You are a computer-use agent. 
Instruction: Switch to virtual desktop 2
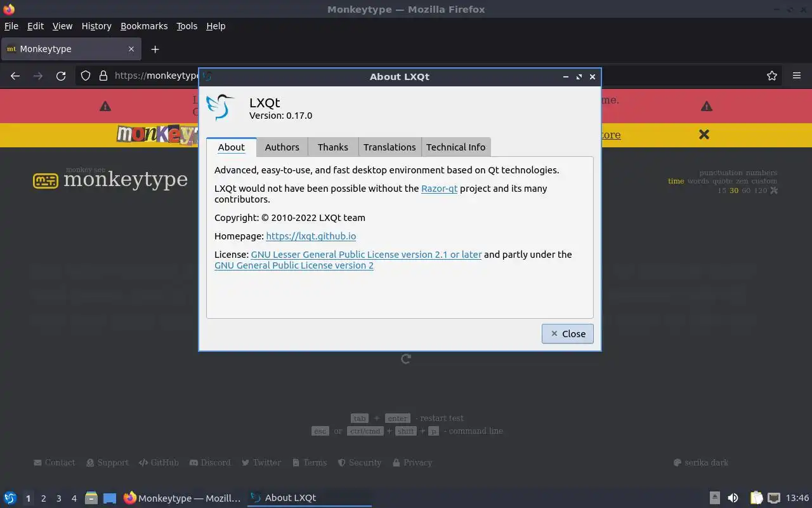click(x=43, y=498)
